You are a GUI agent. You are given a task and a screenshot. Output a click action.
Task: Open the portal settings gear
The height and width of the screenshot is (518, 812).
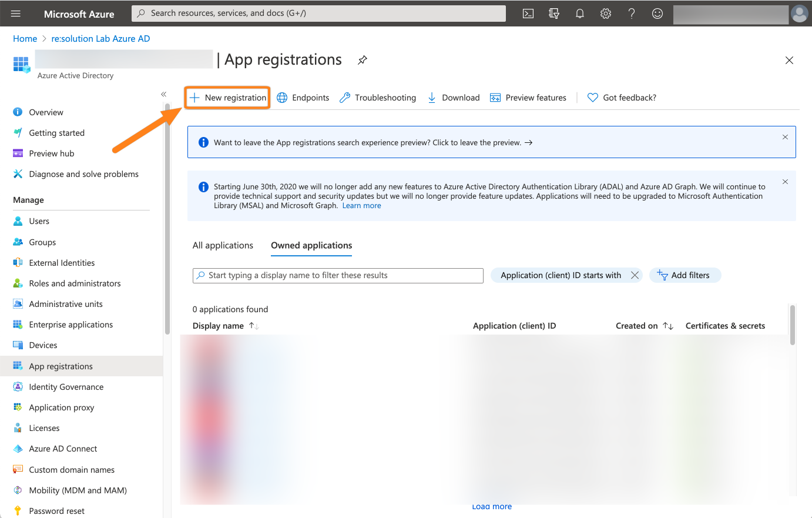(x=606, y=14)
